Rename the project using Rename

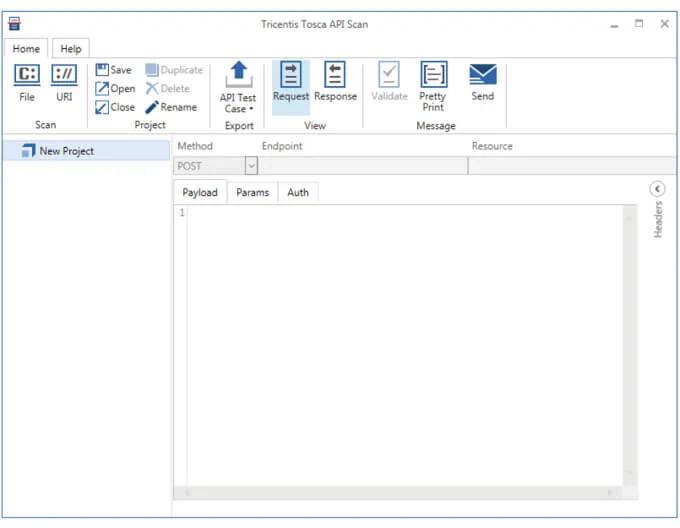(170, 107)
